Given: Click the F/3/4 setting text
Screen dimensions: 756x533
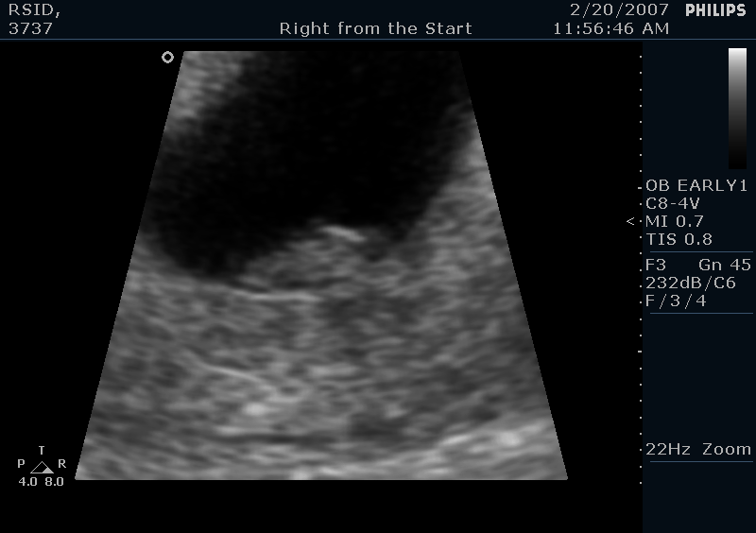Looking at the screenshot, I should (676, 301).
